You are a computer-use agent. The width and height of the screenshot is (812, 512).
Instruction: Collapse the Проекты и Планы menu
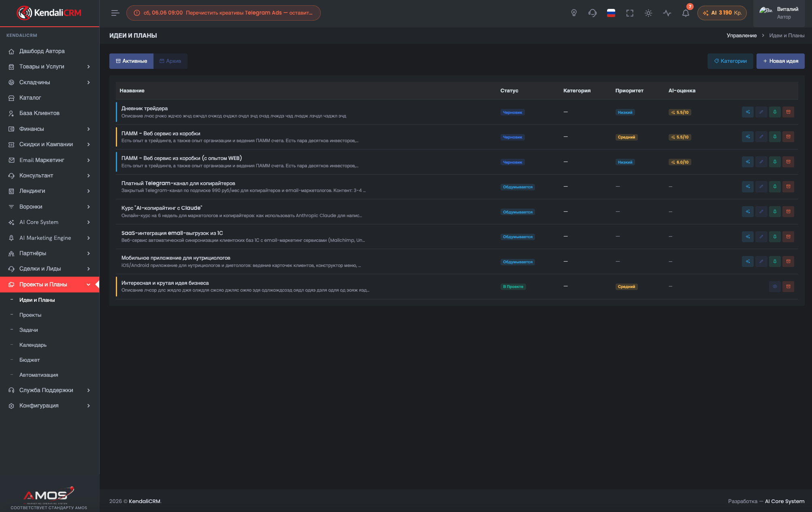click(49, 284)
